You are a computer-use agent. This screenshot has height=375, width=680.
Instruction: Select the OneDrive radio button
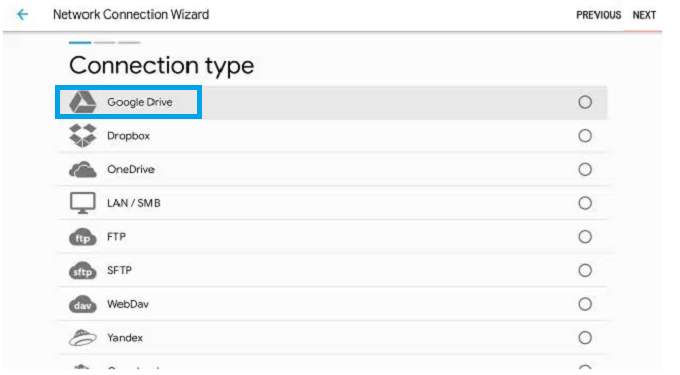pos(585,170)
